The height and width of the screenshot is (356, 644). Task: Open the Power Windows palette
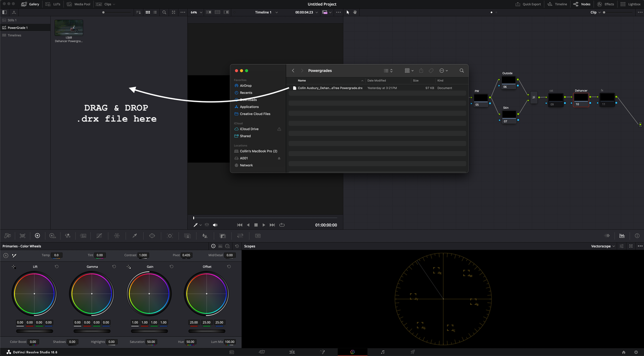152,235
